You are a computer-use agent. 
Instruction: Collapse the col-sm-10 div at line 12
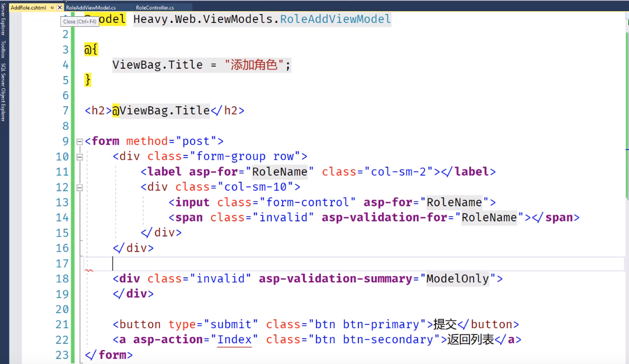coord(79,187)
